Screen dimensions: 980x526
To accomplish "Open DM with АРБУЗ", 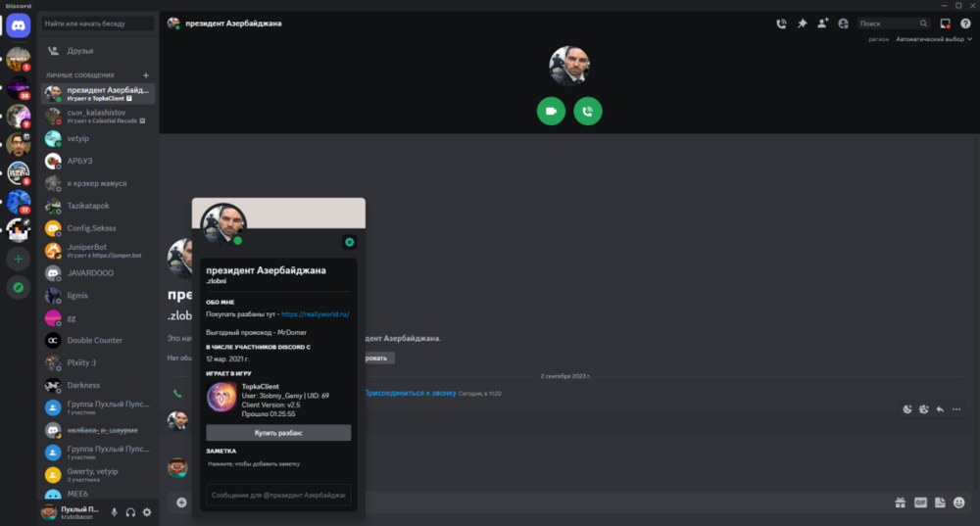I will (97, 161).
